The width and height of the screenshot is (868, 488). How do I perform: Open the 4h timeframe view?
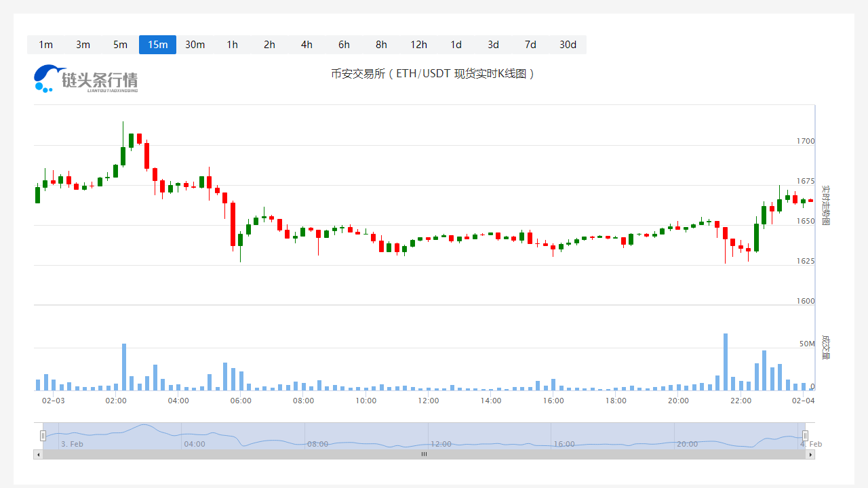pos(307,45)
